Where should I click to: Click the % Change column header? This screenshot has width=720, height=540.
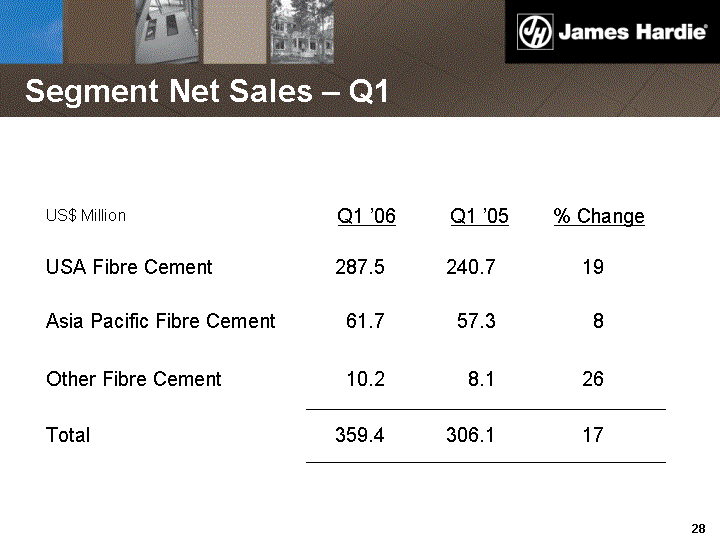pyautogui.click(x=599, y=217)
